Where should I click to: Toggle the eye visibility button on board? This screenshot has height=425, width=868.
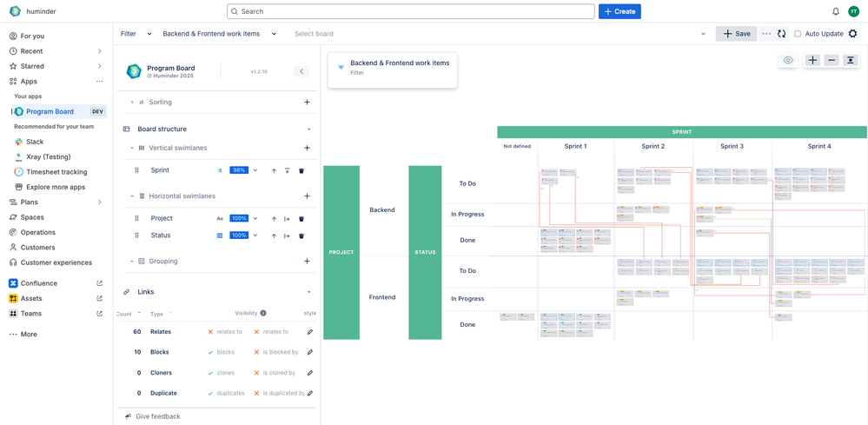coord(788,60)
